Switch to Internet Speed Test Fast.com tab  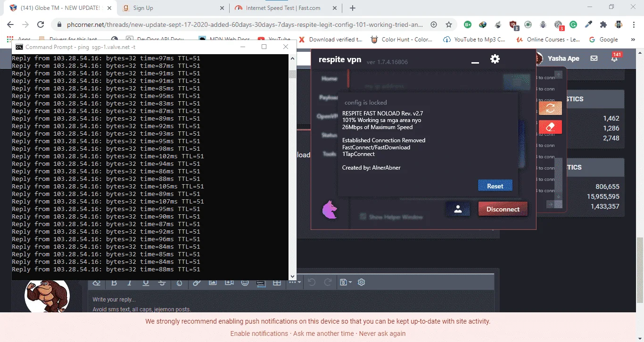[286, 8]
